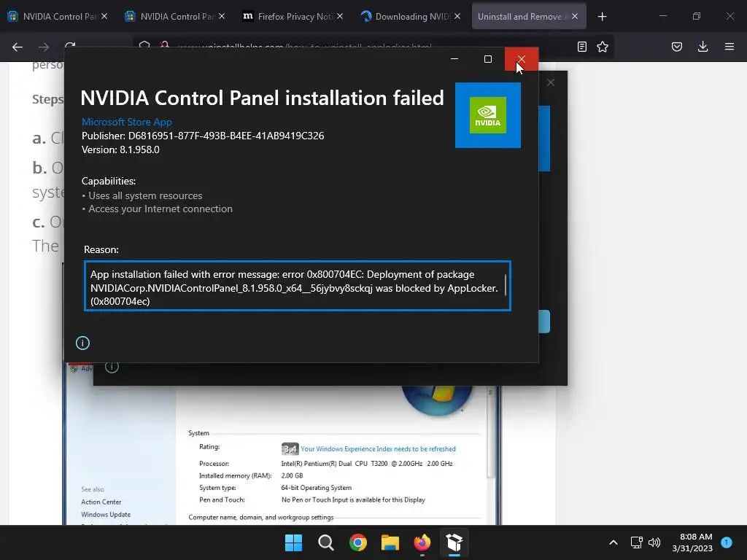The height and width of the screenshot is (560, 747).
Task: Select the App Installer taskbar icon
Action: (x=454, y=542)
